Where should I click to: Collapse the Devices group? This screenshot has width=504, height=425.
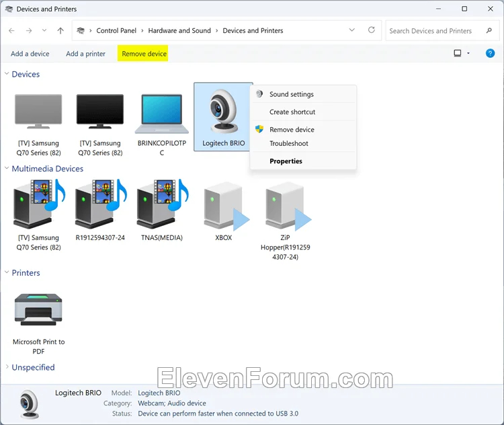(7, 74)
